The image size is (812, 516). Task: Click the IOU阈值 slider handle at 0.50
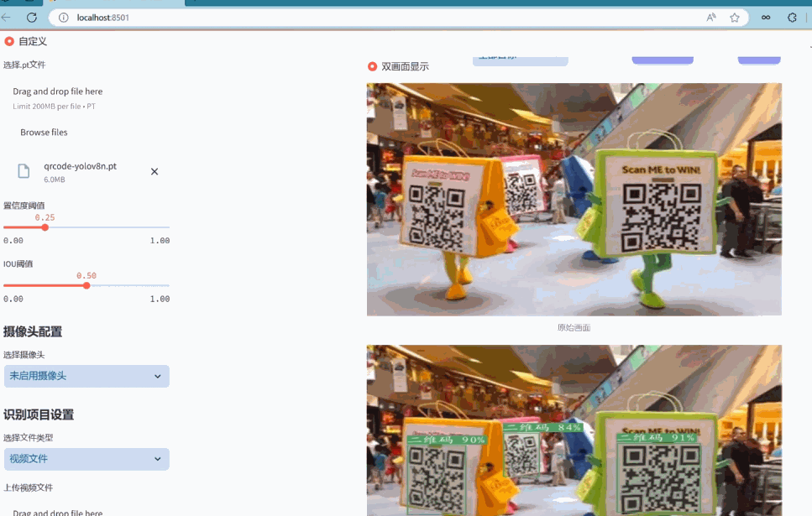pyautogui.click(x=86, y=286)
